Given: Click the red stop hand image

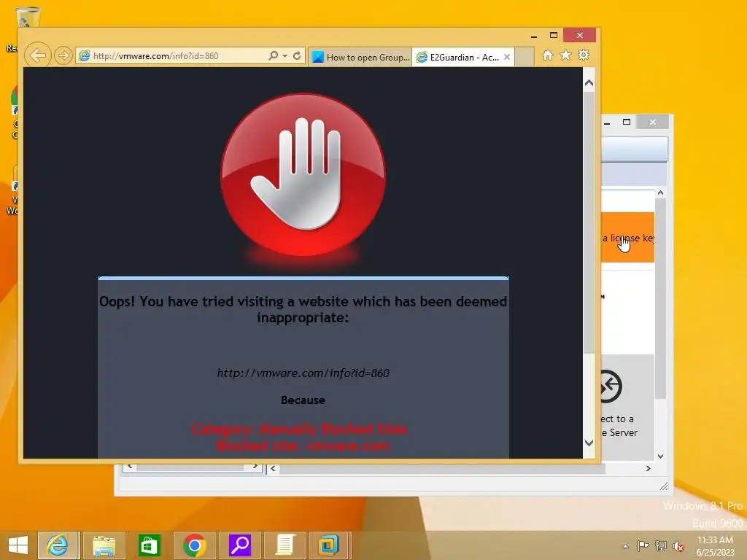Looking at the screenshot, I should tap(303, 174).
